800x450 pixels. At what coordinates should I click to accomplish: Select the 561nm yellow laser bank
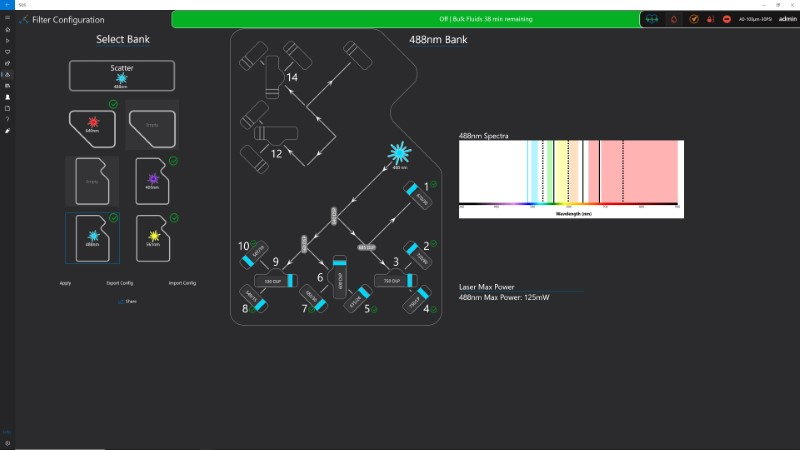153,238
